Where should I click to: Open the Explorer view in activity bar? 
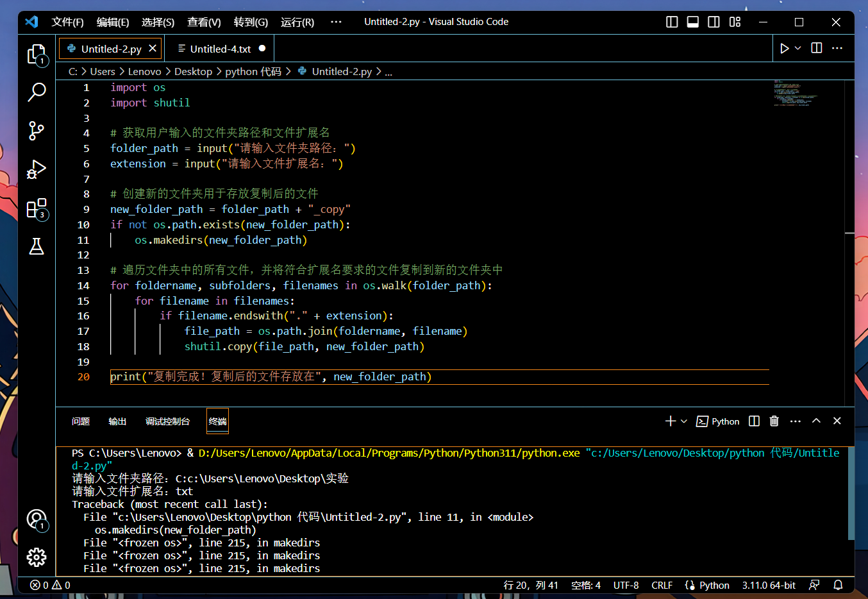coord(37,55)
